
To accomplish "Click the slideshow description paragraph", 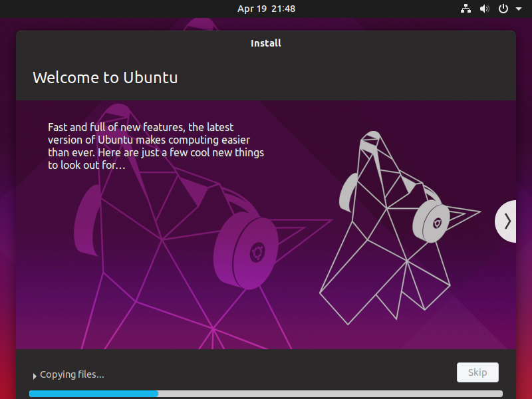I will (156, 146).
